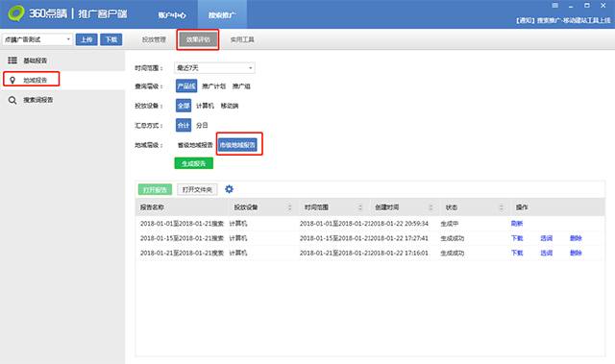
Task: Select 推广组 query level
Action: coord(241,86)
